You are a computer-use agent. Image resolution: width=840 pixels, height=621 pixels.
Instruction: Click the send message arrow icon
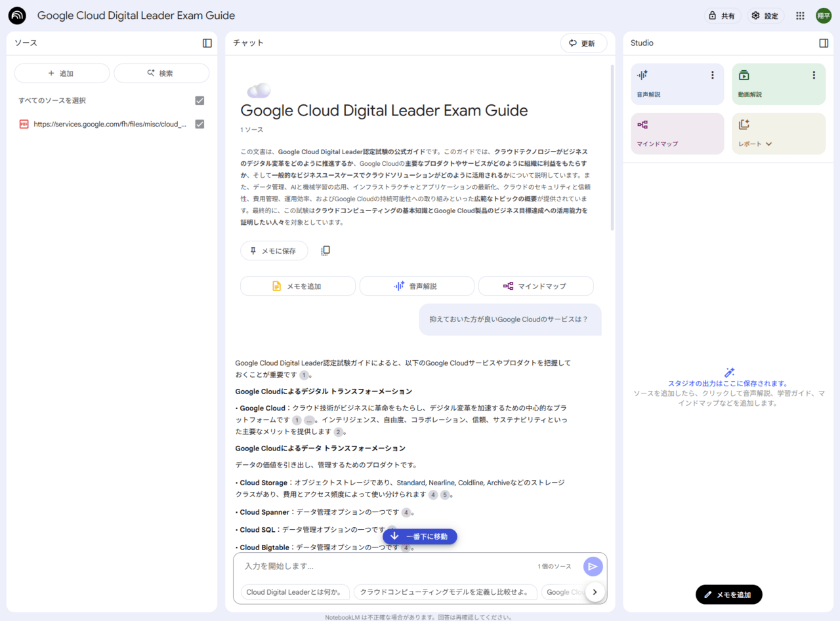(593, 567)
